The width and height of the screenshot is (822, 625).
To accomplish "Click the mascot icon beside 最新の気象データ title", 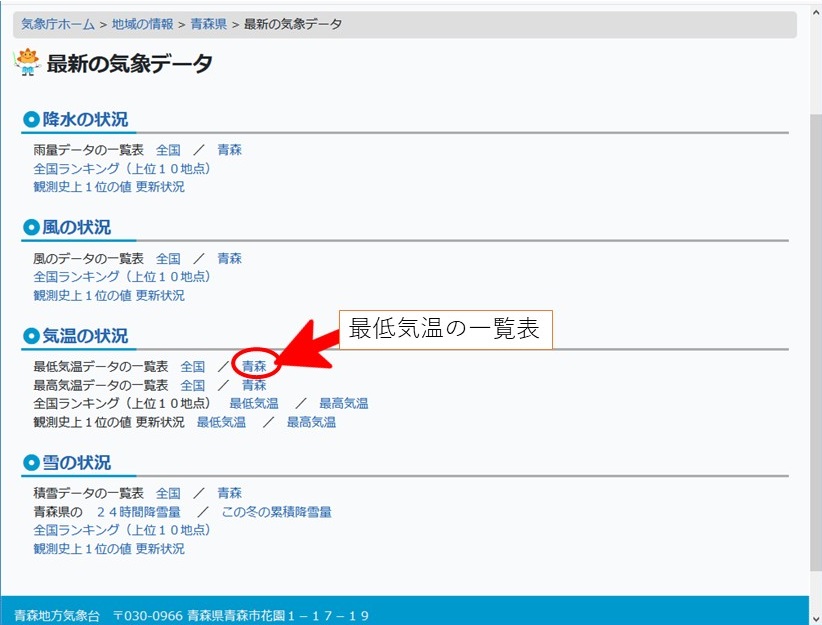I will 27,62.
